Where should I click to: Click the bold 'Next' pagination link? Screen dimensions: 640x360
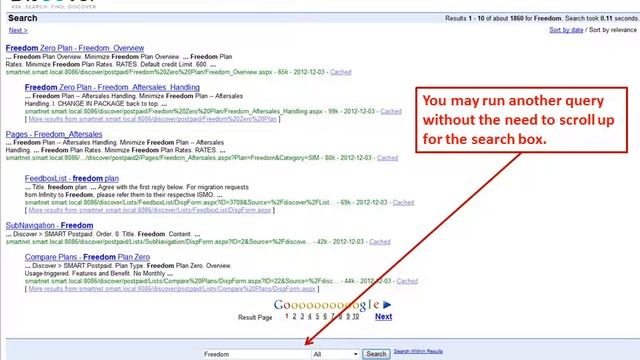[x=383, y=316]
